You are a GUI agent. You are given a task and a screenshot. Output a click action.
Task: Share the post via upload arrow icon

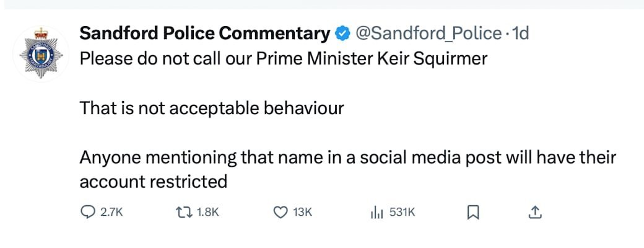click(x=534, y=212)
